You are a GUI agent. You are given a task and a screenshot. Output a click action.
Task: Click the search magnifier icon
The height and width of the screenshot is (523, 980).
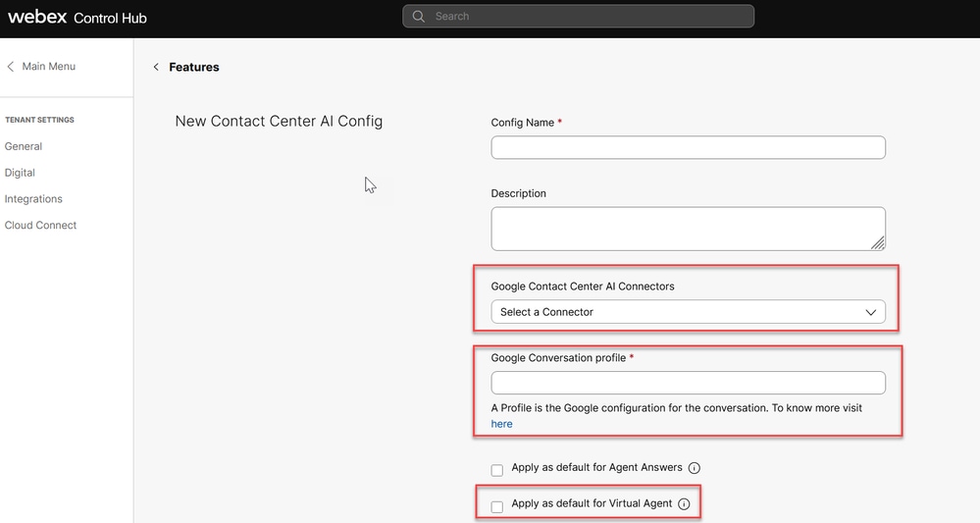pos(418,17)
